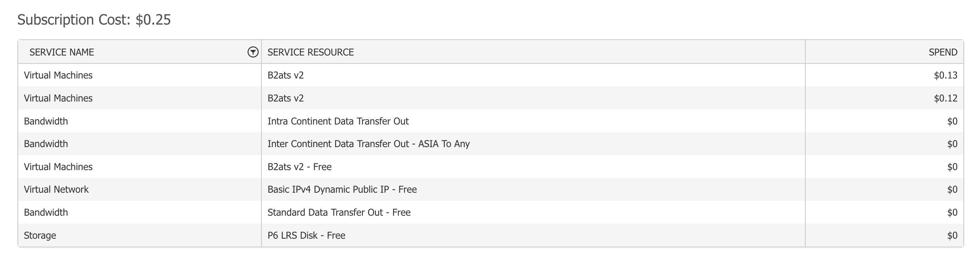Screen dimensions: 980x272
Task: Select Inter Continent Data Transfer Out ASIA row
Action: pos(368,144)
